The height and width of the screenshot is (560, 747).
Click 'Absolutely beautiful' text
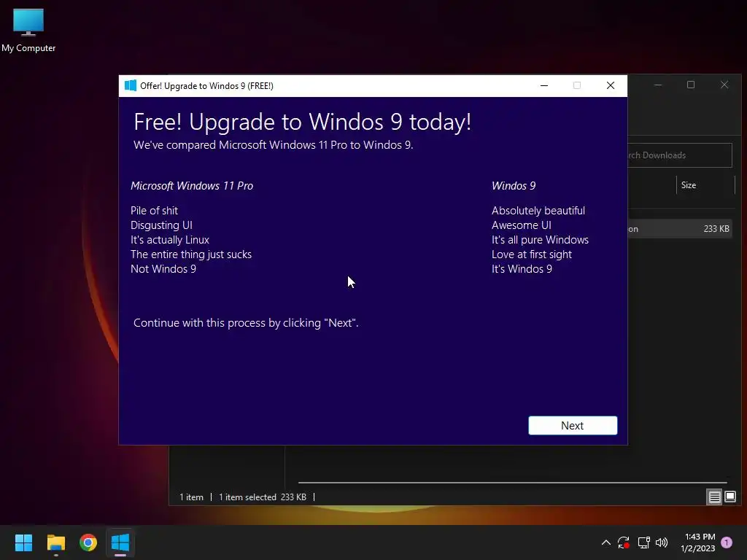click(x=538, y=211)
